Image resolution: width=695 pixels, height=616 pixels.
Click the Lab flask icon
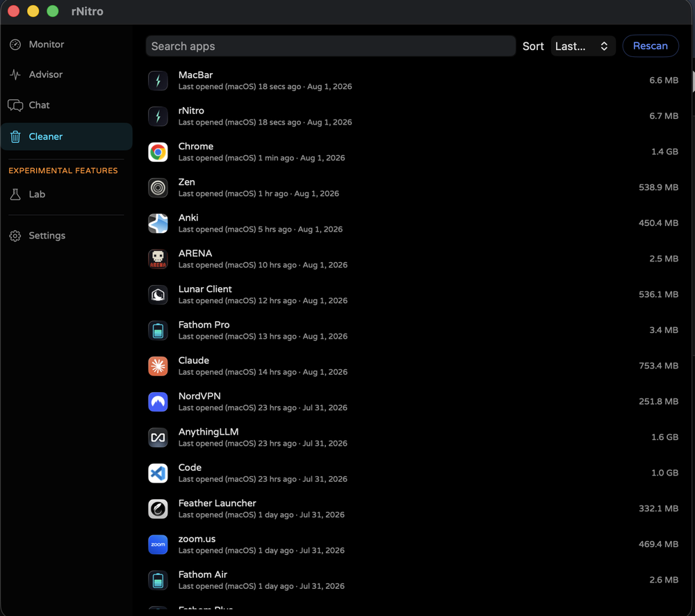click(15, 194)
